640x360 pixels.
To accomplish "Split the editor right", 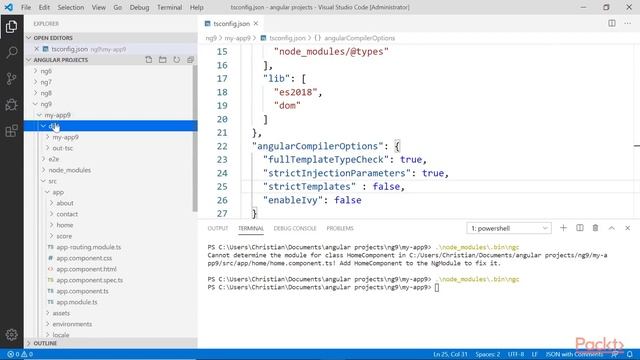I will 611,23.
